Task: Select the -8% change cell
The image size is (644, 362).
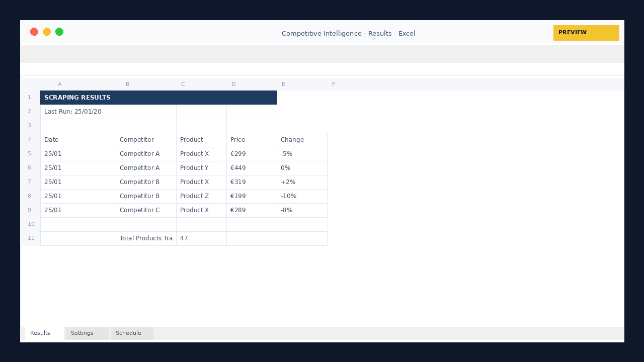Action: [x=302, y=210]
